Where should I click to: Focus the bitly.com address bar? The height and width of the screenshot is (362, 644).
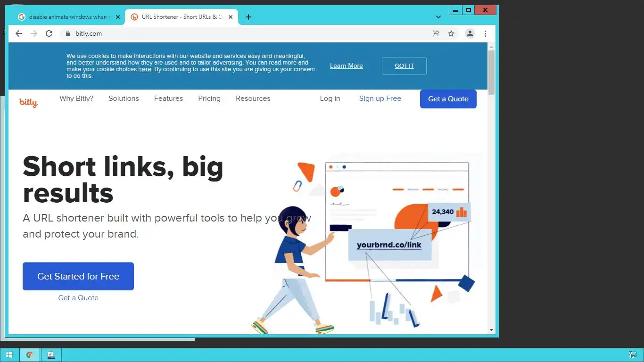point(245,33)
